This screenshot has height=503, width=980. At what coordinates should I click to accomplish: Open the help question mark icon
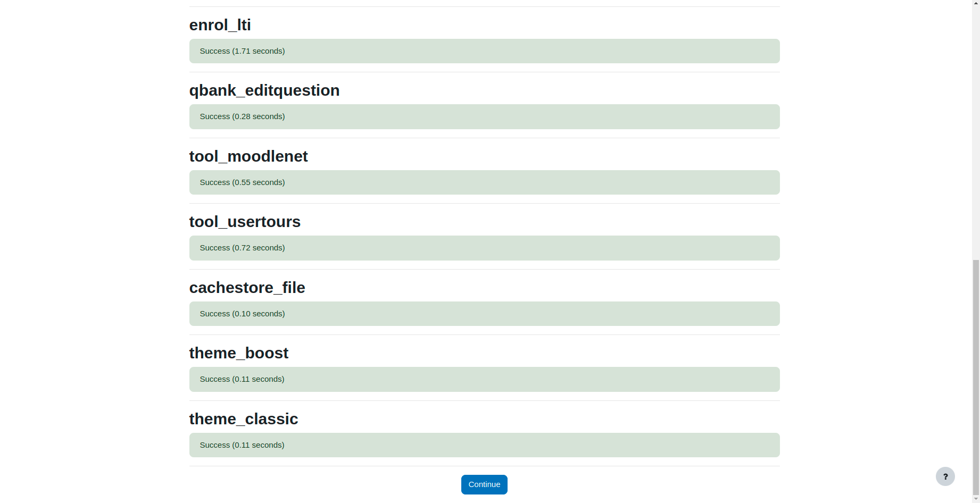[945, 476]
